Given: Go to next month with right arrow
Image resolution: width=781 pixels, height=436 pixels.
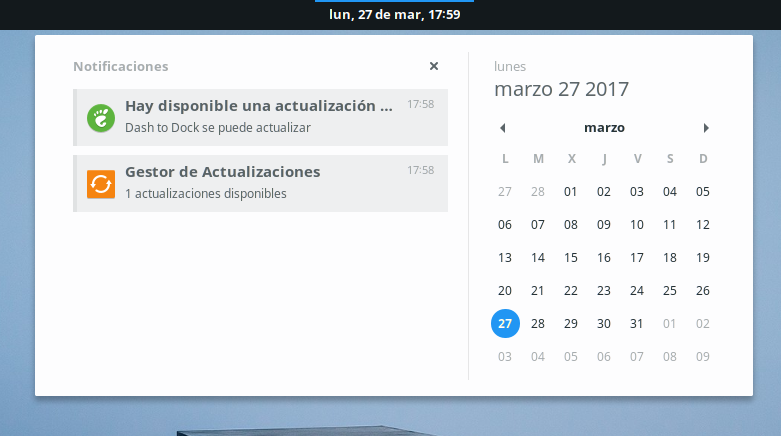Looking at the screenshot, I should click(706, 128).
